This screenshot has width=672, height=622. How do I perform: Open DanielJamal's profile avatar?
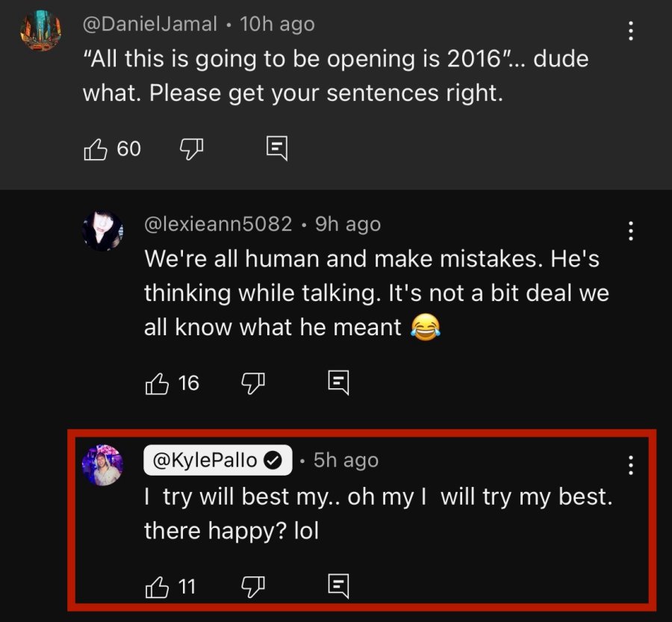point(41,31)
